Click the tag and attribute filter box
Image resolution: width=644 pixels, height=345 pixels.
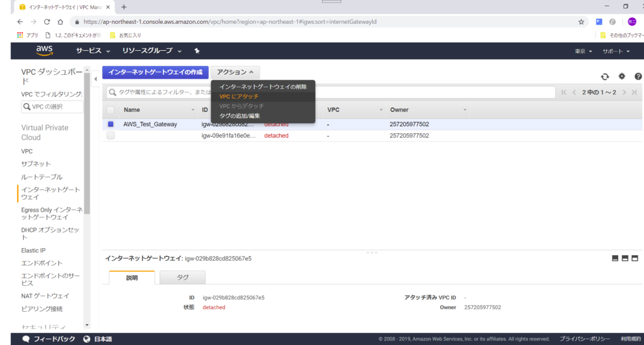331,92
